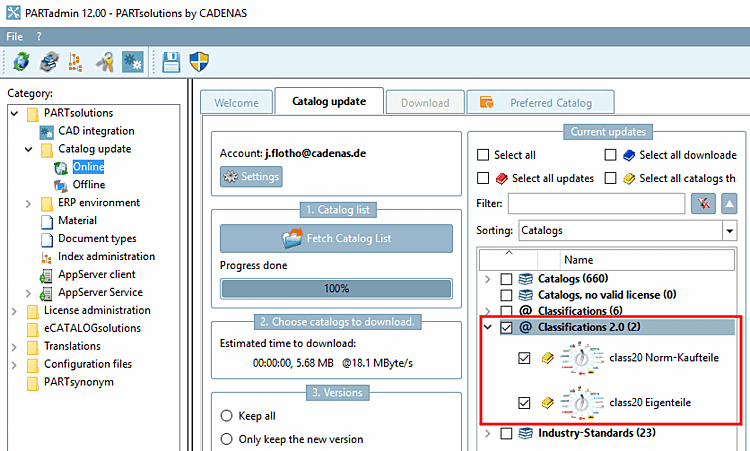Select the Keep all radio button
The image size is (750, 451).
click(226, 416)
